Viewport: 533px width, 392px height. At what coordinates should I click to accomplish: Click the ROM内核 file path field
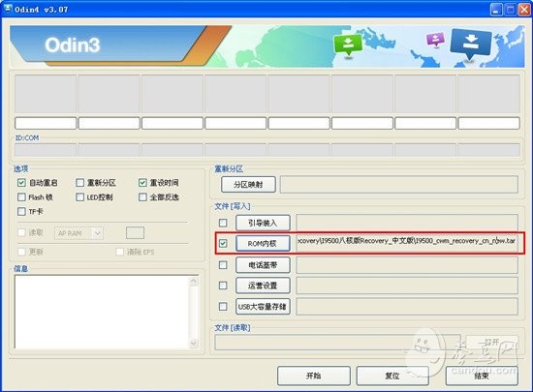click(x=407, y=243)
